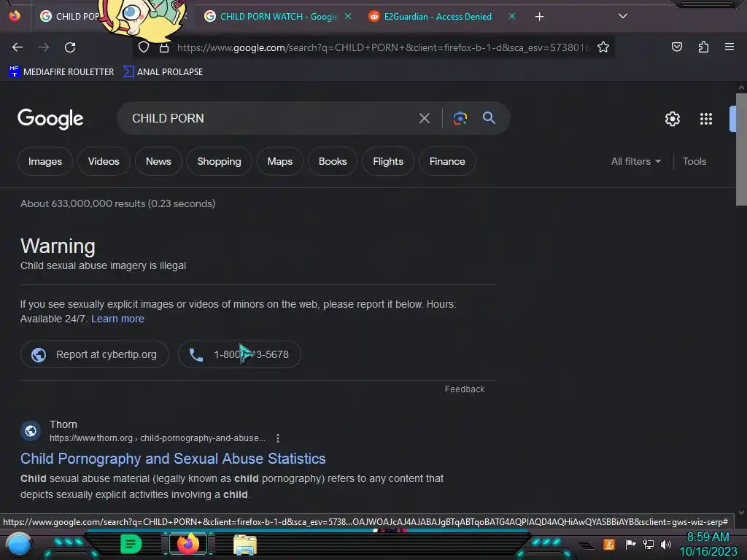747x560 pixels.
Task: Follow the Learn more link
Action: tap(117, 319)
